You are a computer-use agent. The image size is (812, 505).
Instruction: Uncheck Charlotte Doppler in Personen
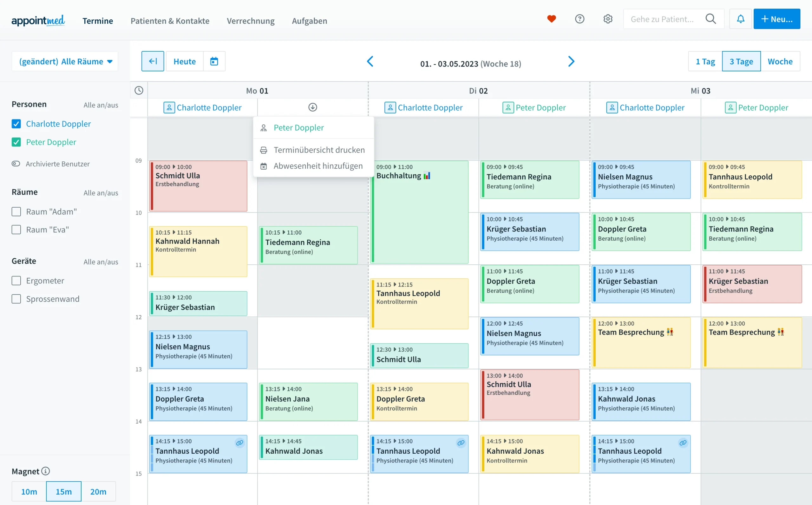16,124
